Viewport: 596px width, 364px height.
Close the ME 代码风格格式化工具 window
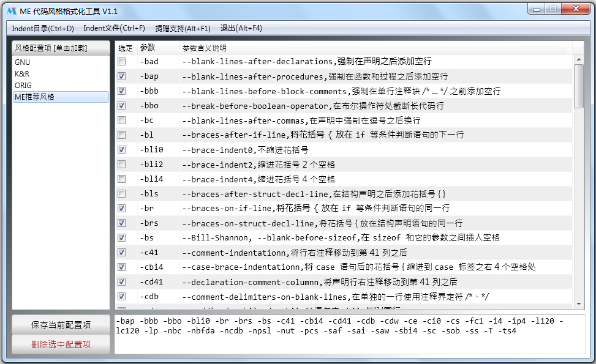click(x=576, y=9)
